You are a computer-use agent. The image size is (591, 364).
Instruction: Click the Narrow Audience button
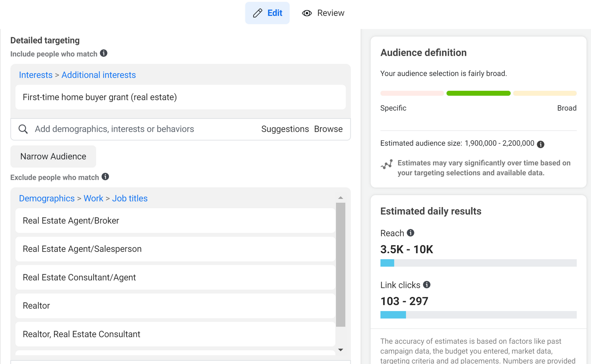point(53,157)
